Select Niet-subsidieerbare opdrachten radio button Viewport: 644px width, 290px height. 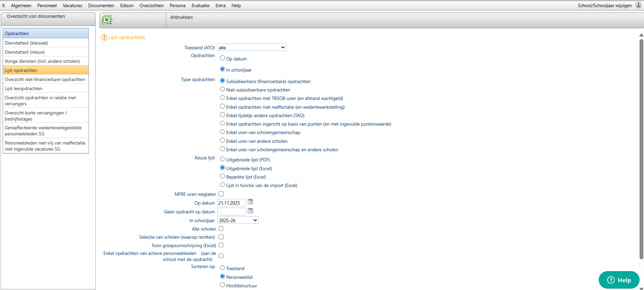222,89
